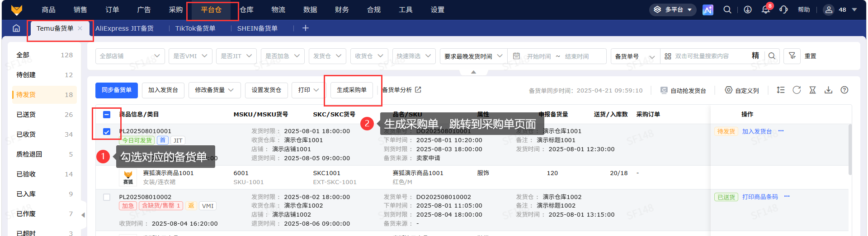Switch to TikTok备货单 tab
Image resolution: width=868 pixels, height=236 pixels.
195,28
